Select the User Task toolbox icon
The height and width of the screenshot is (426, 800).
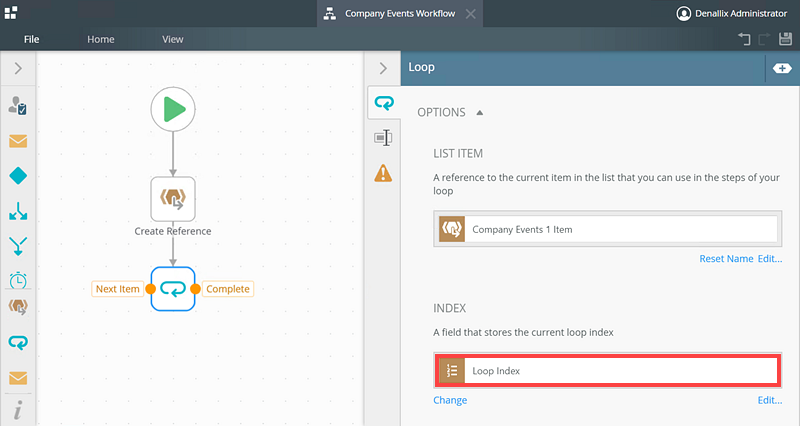(x=18, y=106)
